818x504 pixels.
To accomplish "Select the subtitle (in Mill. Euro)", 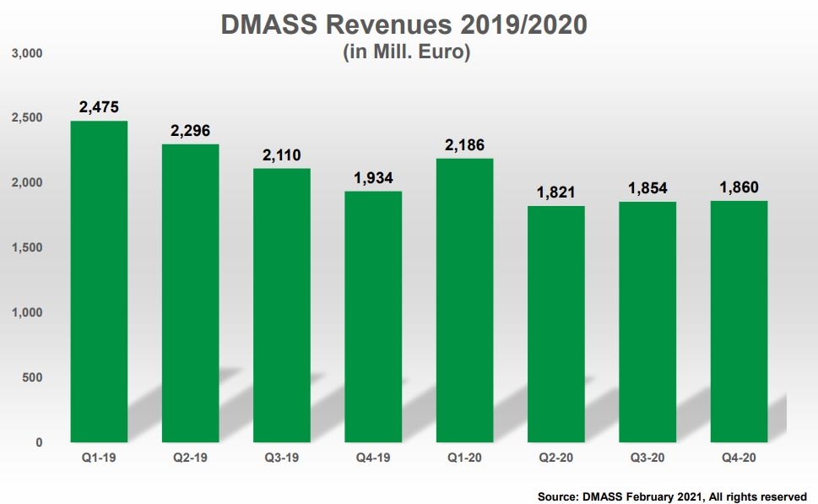I will click(405, 51).
